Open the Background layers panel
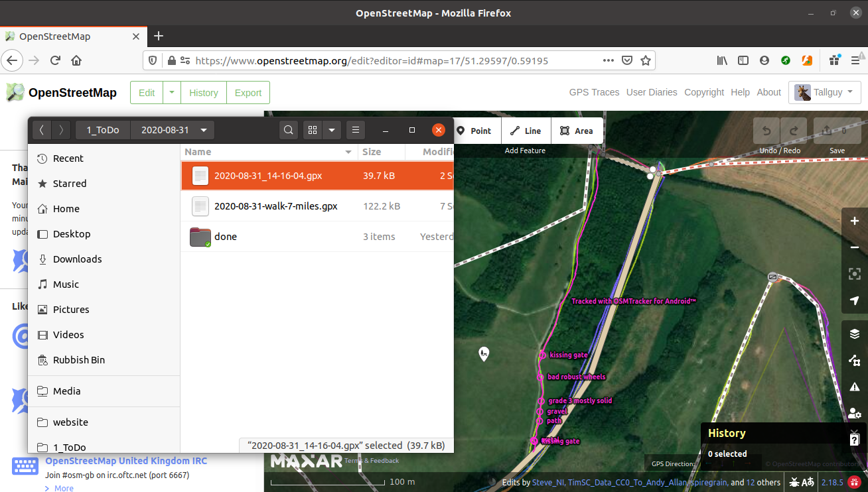Image resolution: width=868 pixels, height=492 pixels. pos(855,334)
